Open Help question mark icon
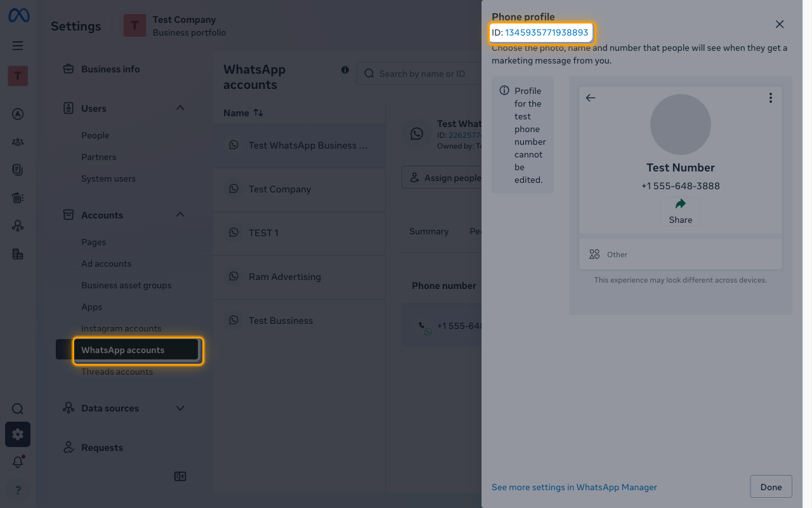This screenshot has height=508, width=812. pos(18,490)
